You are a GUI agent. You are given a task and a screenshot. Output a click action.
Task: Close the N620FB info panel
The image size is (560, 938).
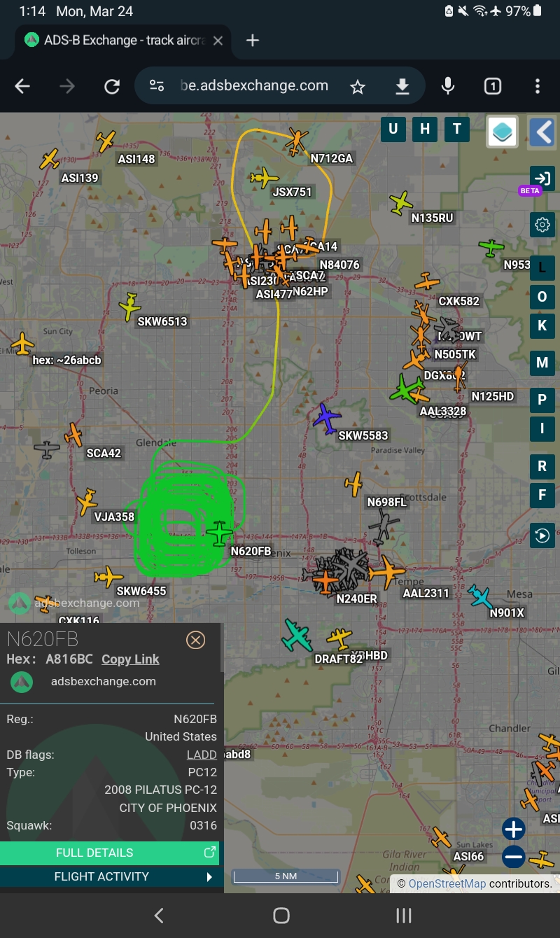point(195,640)
